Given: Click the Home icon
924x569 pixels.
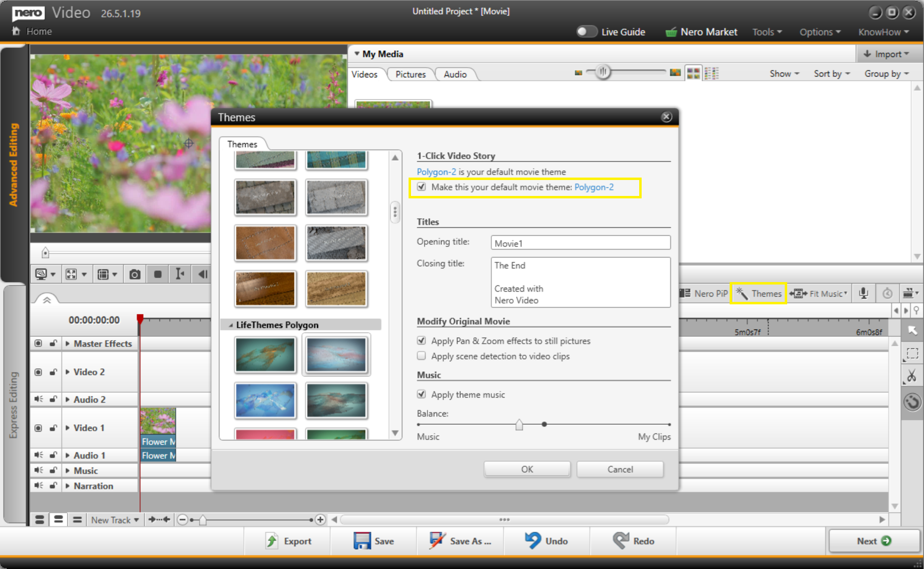Looking at the screenshot, I should [16, 31].
